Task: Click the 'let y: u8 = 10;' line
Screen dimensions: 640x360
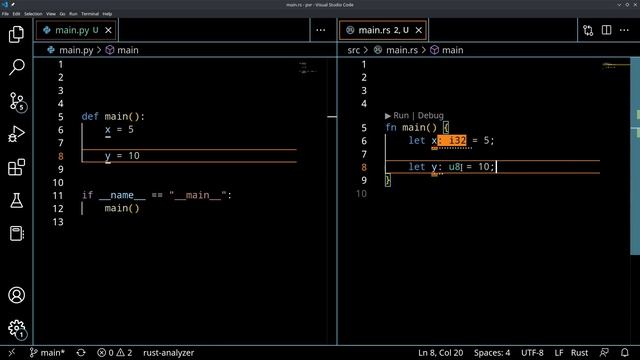Action: [x=451, y=167]
